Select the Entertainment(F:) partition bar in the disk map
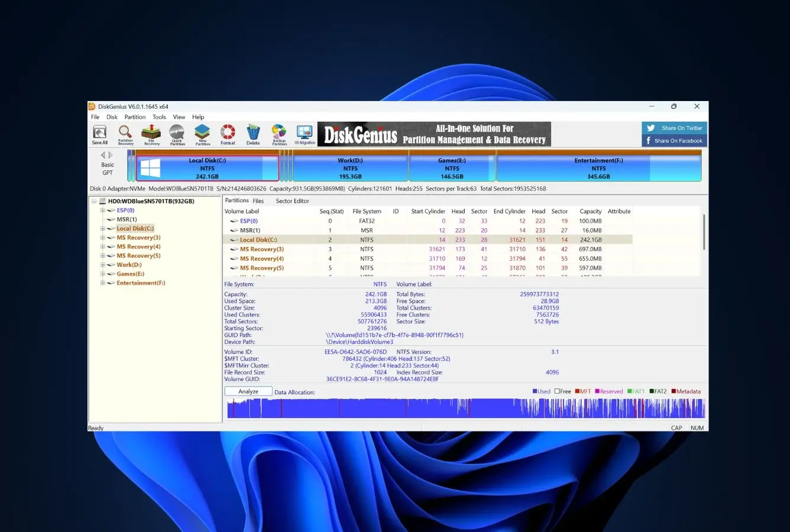This screenshot has height=532, width=790. pyautogui.click(x=599, y=166)
